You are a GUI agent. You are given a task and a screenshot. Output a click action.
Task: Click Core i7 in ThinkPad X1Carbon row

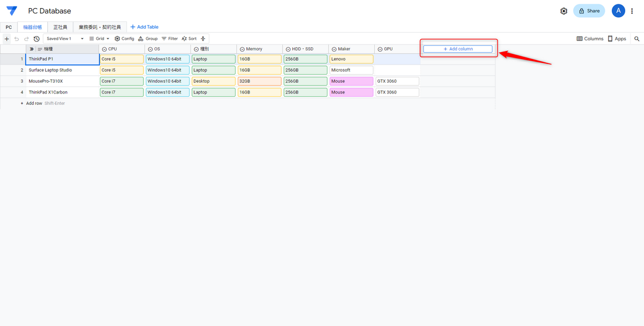122,92
